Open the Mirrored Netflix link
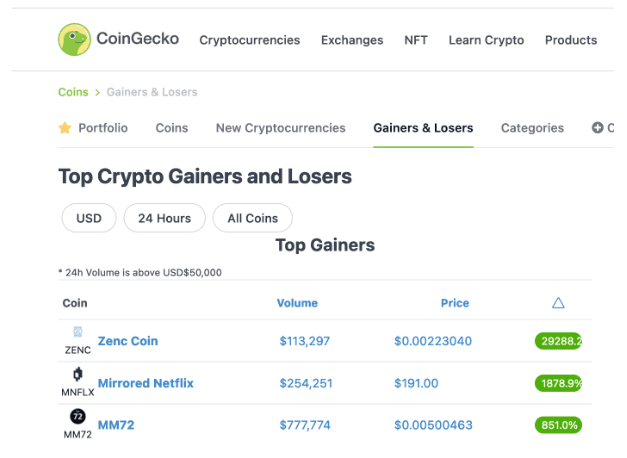The height and width of the screenshot is (458, 627). click(145, 383)
